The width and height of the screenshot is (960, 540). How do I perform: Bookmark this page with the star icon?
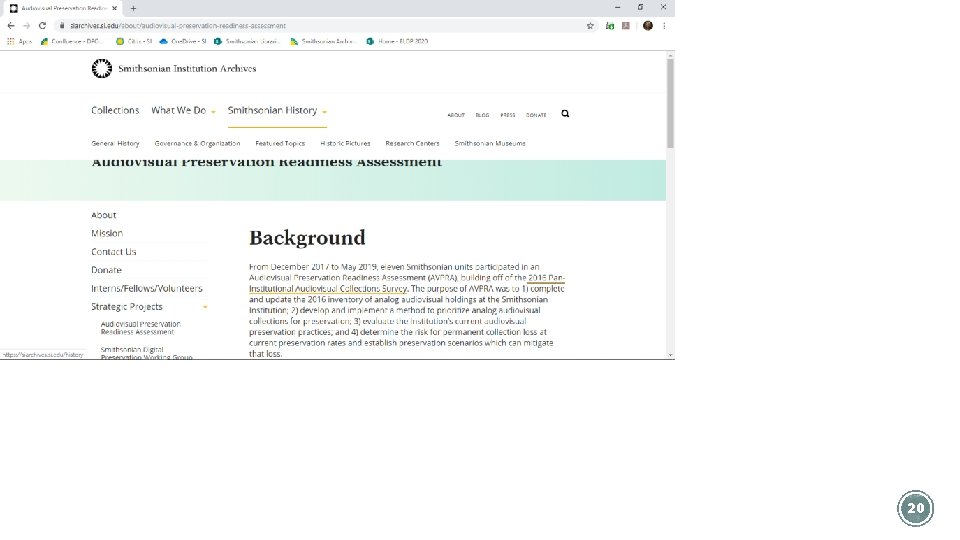tap(590, 26)
